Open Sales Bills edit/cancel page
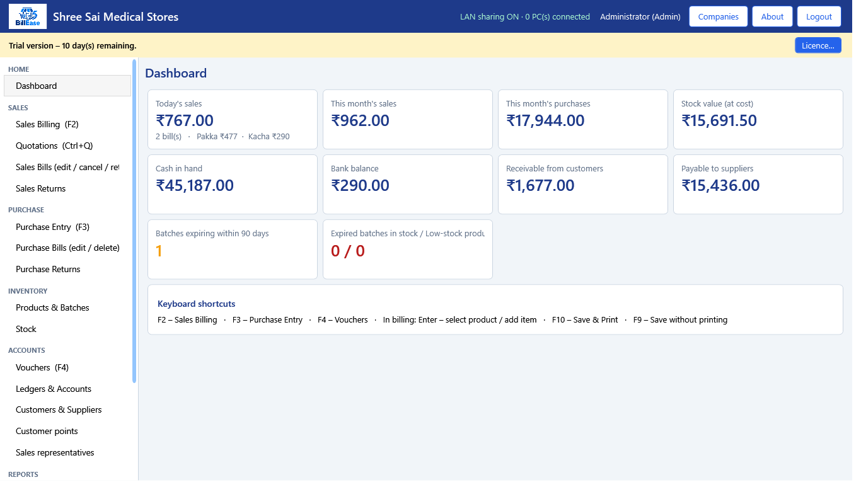 [x=67, y=167]
